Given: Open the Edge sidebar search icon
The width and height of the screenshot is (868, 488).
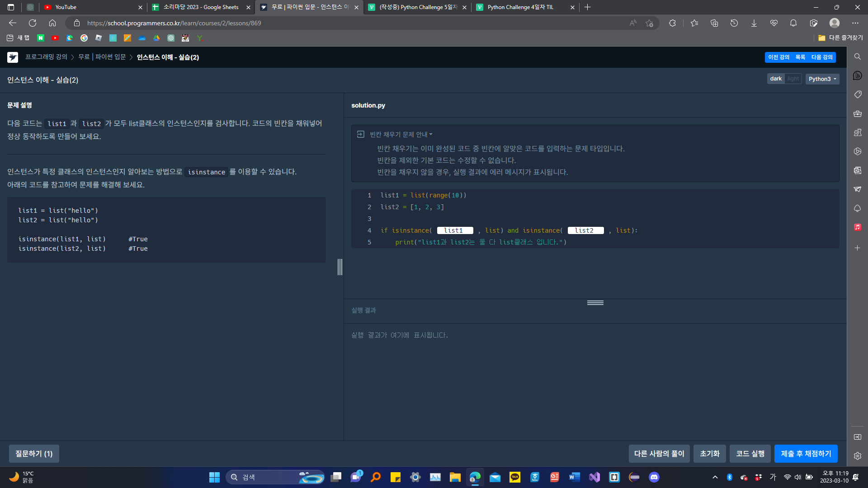Looking at the screenshot, I should [x=857, y=56].
